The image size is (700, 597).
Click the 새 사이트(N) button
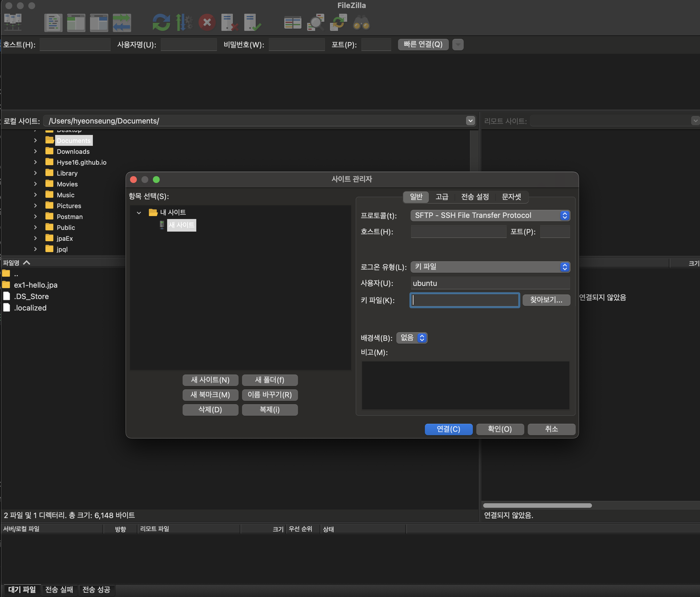point(211,380)
